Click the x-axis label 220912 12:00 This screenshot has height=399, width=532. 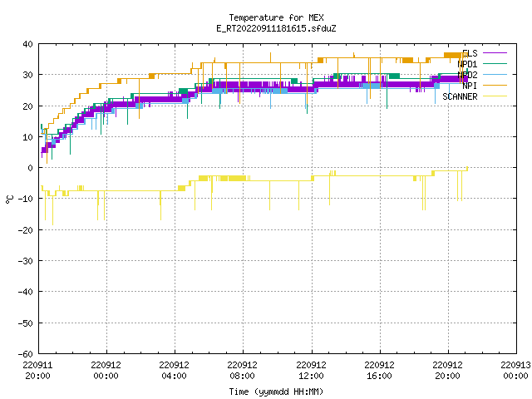point(311,370)
